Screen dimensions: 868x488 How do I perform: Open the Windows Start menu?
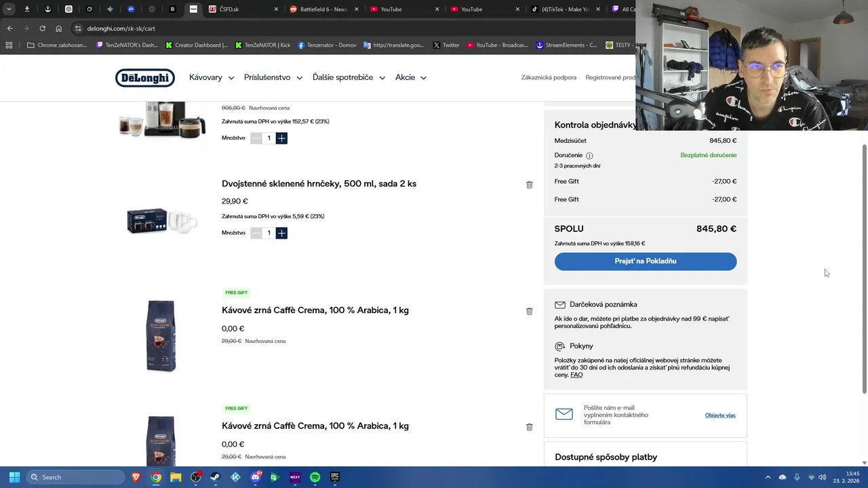(14, 477)
